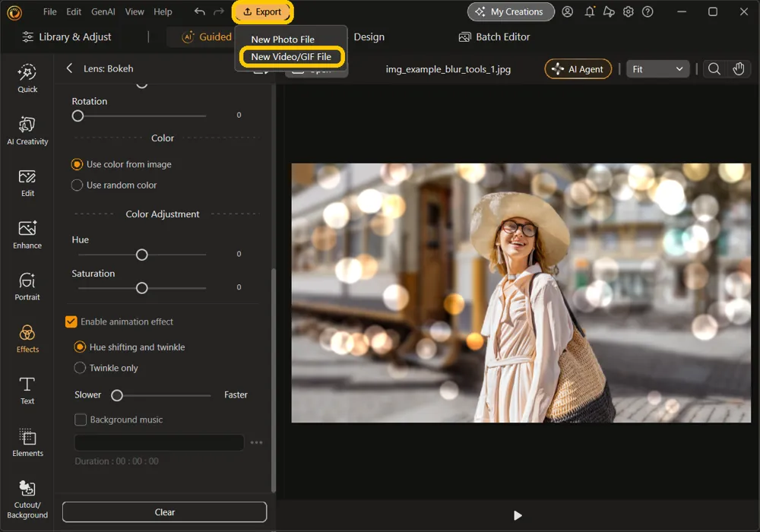Click the animation speed slider handle

[117, 395]
